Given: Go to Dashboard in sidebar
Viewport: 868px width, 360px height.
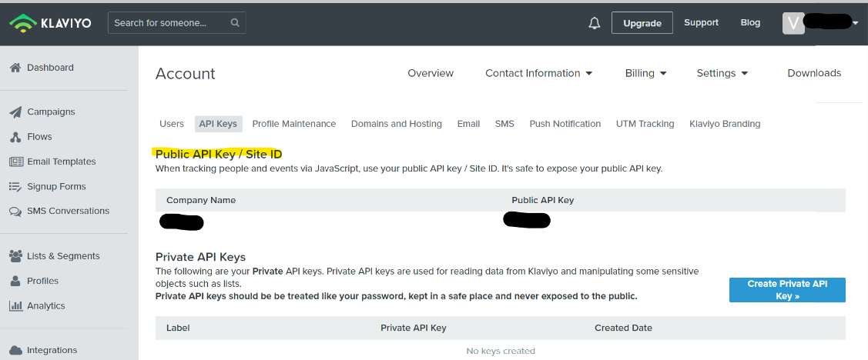Looking at the screenshot, I should (x=50, y=68).
